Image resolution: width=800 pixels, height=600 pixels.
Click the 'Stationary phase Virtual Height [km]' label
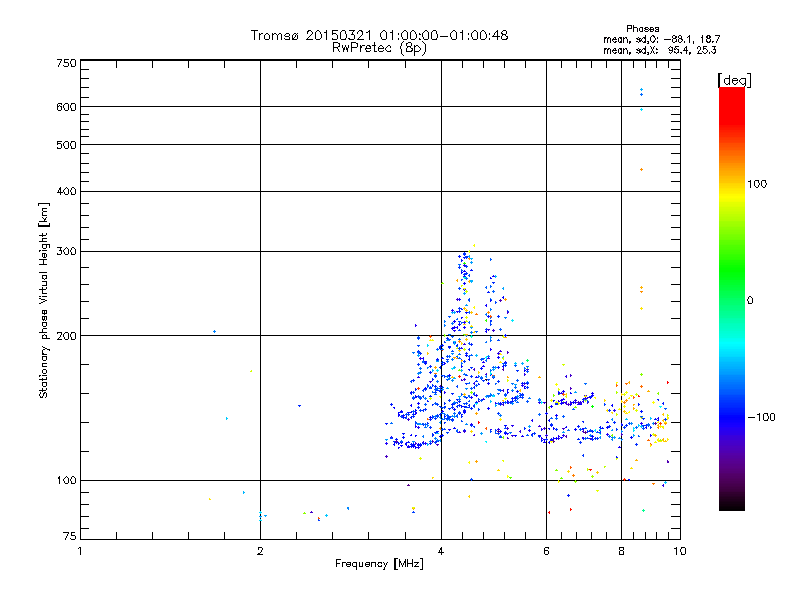click(x=44, y=300)
